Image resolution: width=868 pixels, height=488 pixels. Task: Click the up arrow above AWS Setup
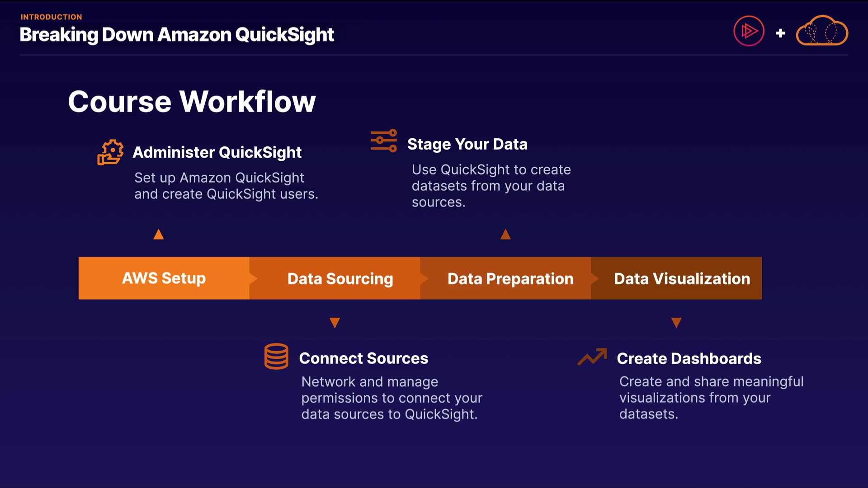(158, 234)
